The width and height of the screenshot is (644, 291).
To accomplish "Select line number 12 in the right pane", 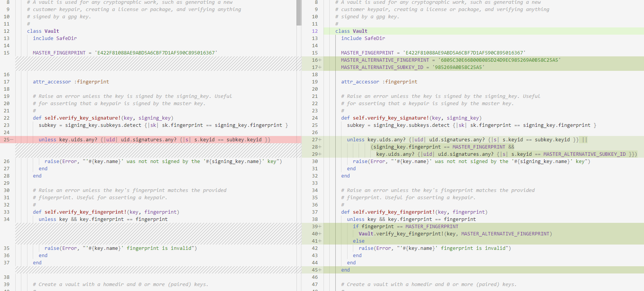I will 315,31.
